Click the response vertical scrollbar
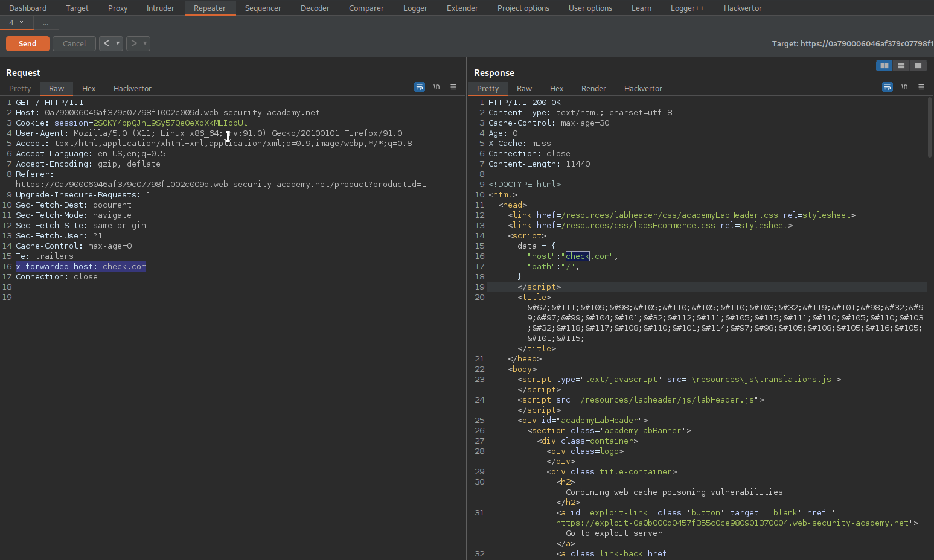The width and height of the screenshot is (934, 560). point(930,127)
